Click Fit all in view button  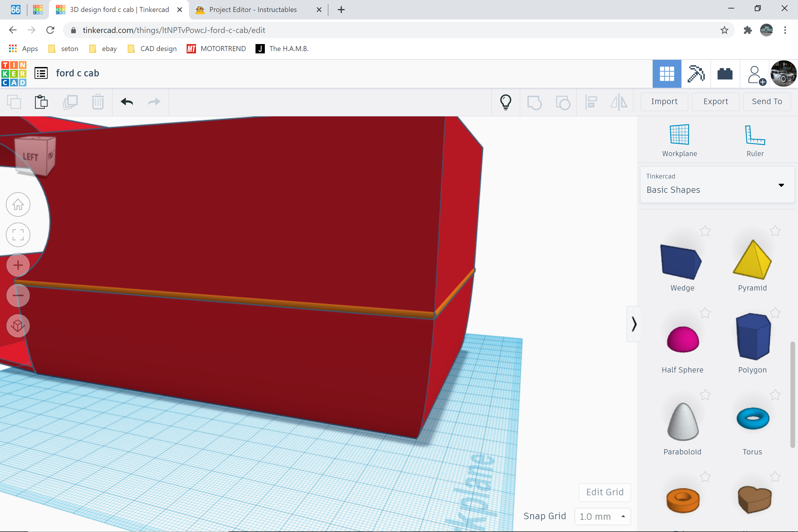point(18,235)
